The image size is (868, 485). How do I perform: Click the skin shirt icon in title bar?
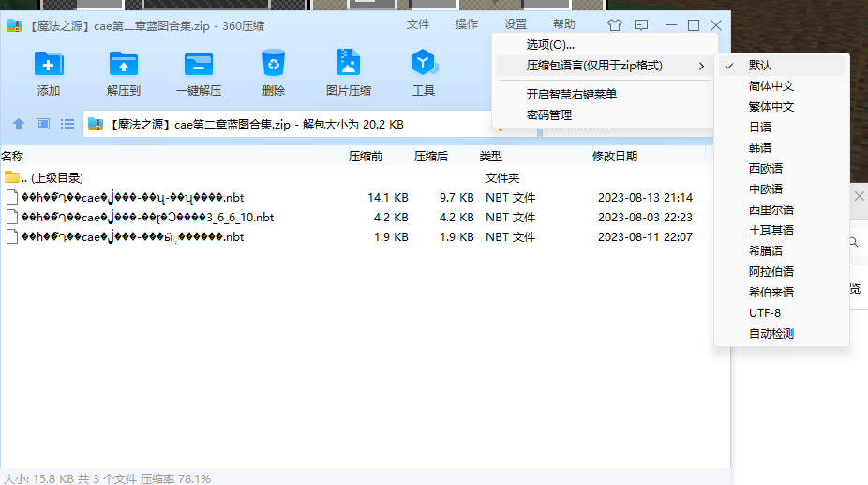pyautogui.click(x=615, y=25)
